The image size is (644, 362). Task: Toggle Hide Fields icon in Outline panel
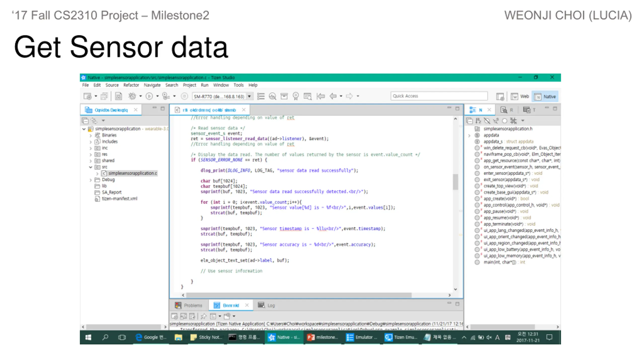point(487,121)
